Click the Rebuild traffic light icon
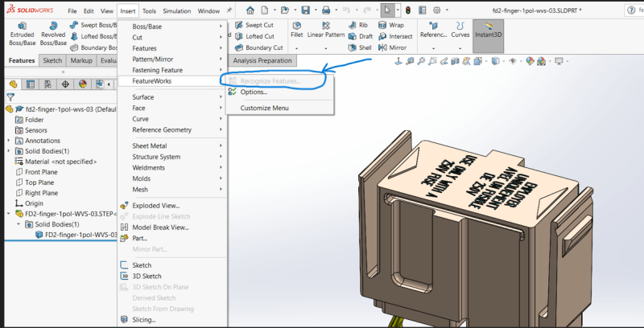Viewport: 644px width, 328px height. 408,10
